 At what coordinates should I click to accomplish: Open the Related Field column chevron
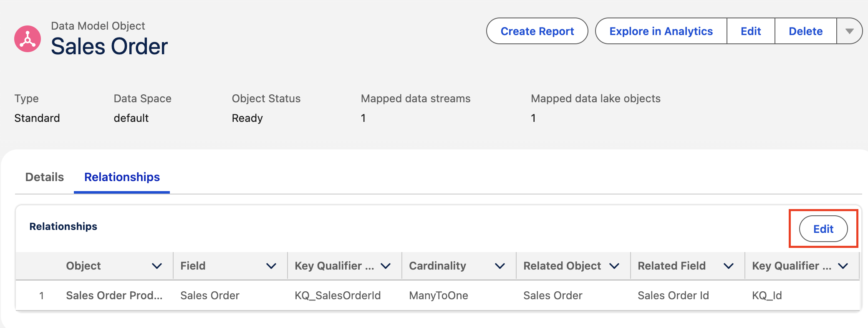(729, 266)
